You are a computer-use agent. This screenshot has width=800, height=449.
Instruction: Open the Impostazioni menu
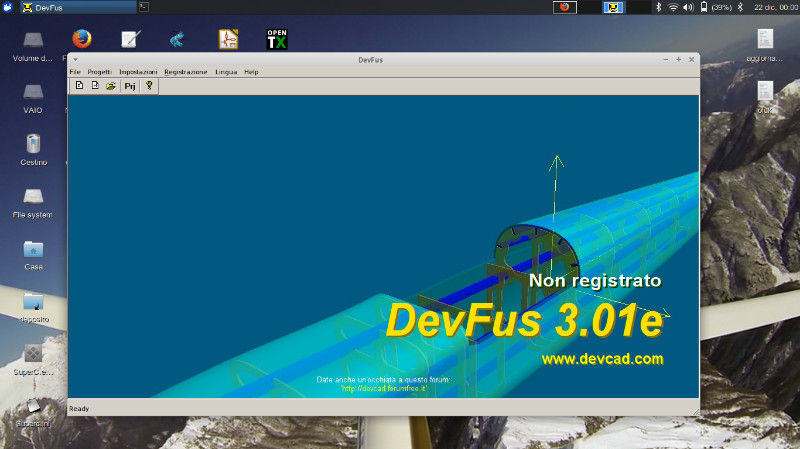point(138,72)
